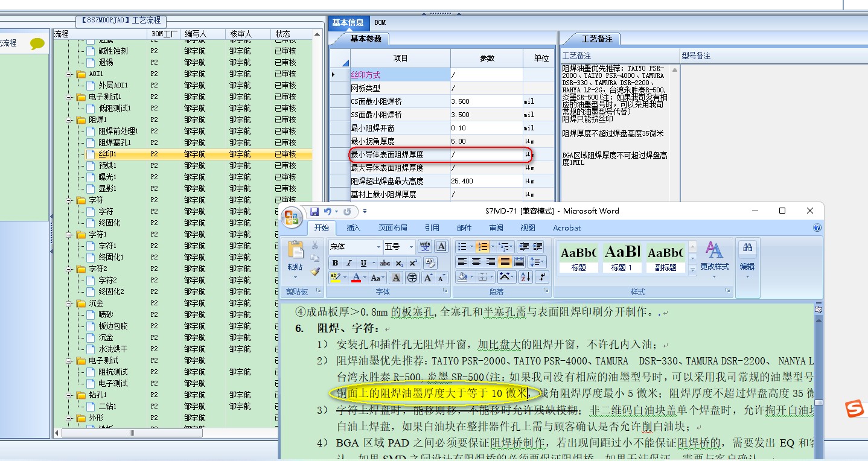Save the Word document

click(314, 212)
